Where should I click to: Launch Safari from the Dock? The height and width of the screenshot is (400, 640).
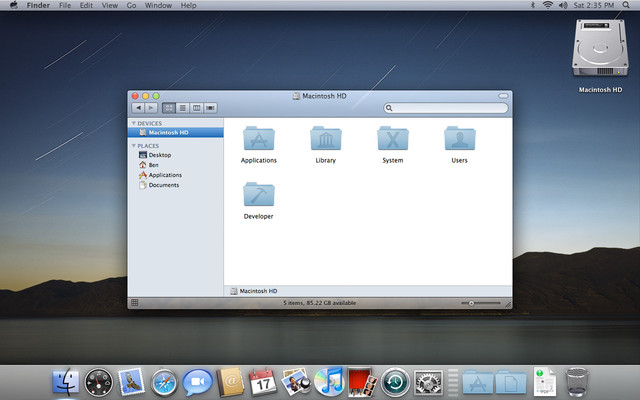(x=164, y=381)
